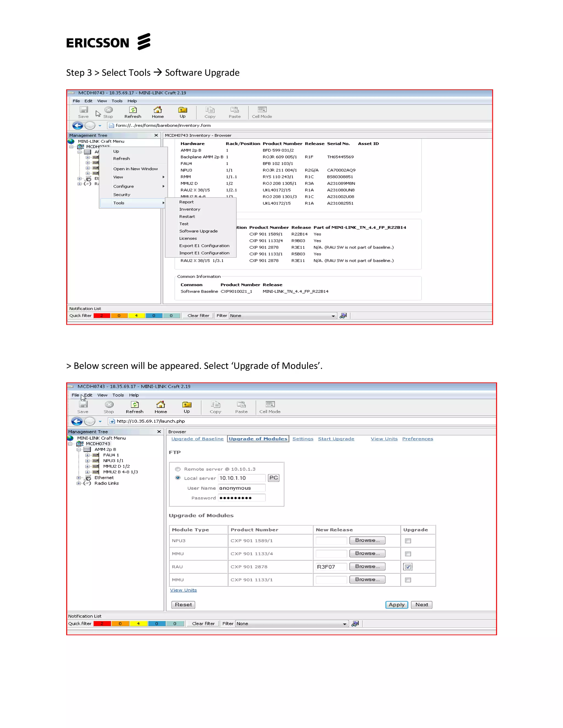This screenshot has width=563, height=728.
Task: Expand MMU2 D 1/2 node in the bottom tree
Action: tap(87, 466)
